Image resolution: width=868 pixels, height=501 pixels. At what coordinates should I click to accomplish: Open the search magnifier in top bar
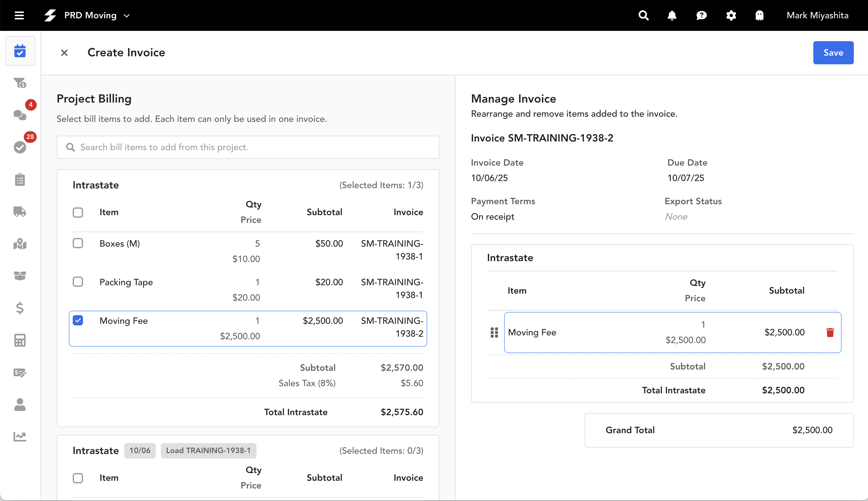[x=643, y=15]
